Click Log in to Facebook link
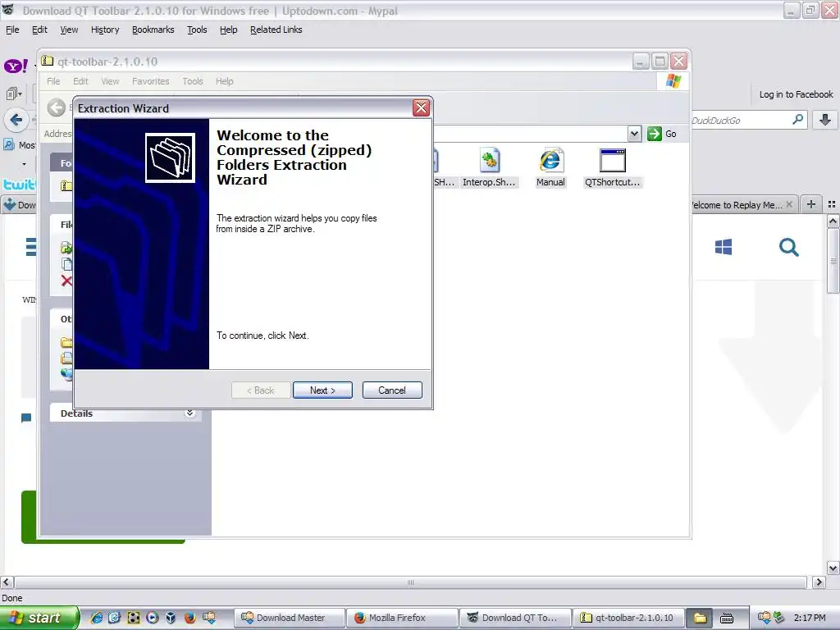This screenshot has height=630, width=840. tap(796, 94)
